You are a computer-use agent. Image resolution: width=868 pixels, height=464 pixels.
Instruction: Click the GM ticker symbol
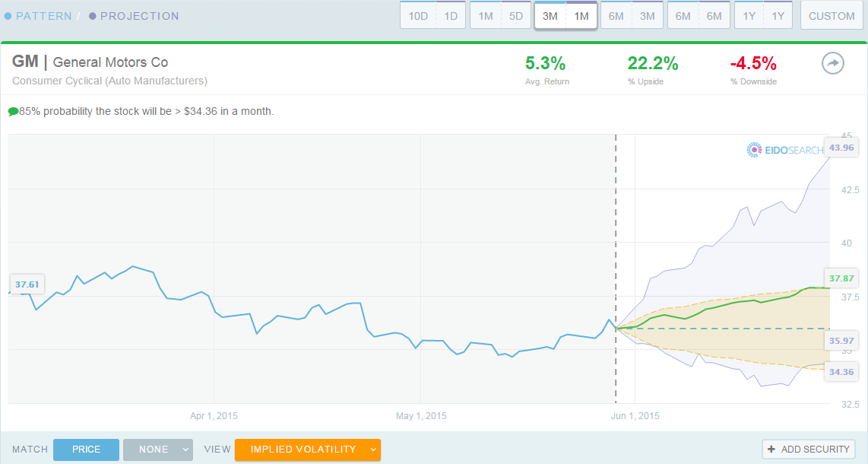(25, 62)
